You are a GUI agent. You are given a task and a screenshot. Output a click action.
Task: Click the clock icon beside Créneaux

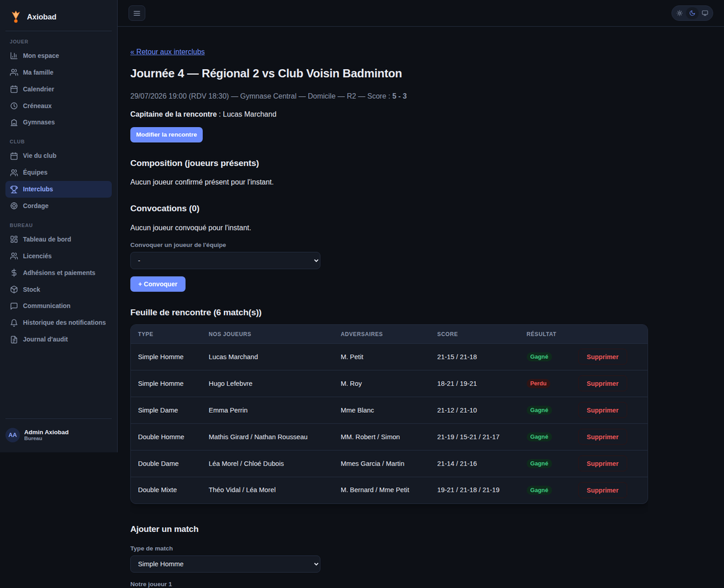14,106
